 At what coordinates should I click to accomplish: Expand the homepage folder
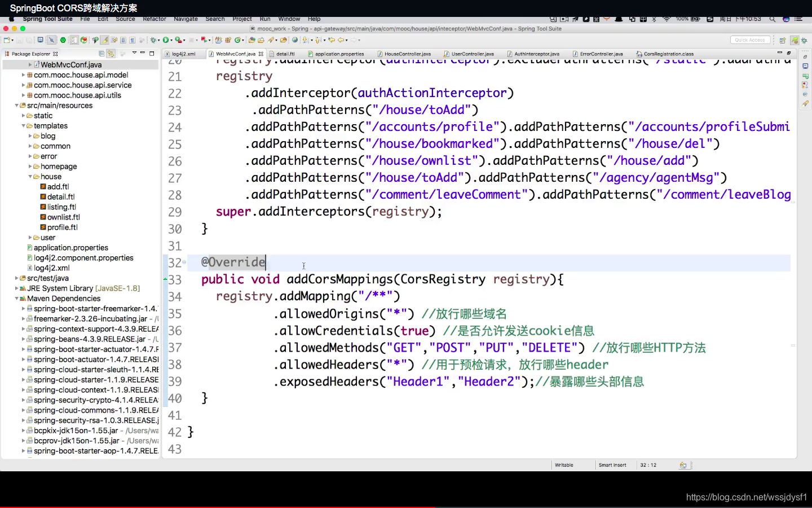coord(30,167)
